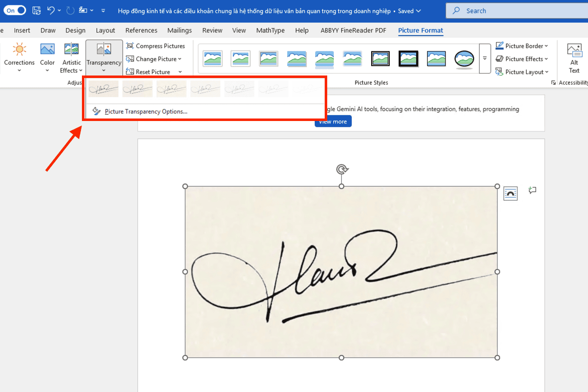Select the first transparency preset thumbnail
The height and width of the screenshot is (392, 588).
click(103, 88)
